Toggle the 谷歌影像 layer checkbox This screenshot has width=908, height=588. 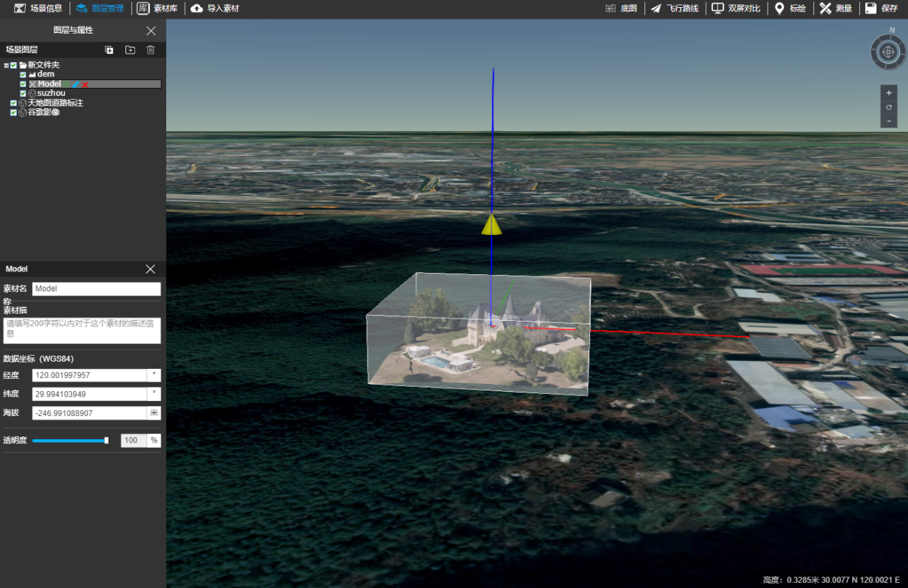tap(14, 112)
